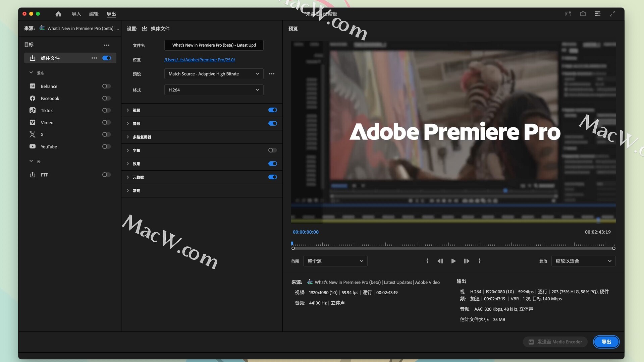This screenshot has height=362, width=644.
Task: Click Send to Media Encoder button
Action: pos(555,342)
